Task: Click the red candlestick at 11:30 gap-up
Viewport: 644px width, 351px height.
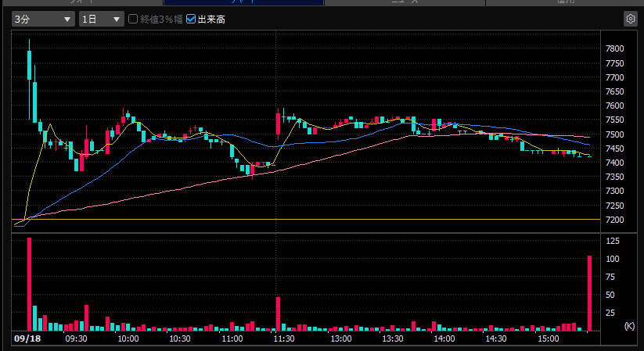Action: tap(278, 124)
